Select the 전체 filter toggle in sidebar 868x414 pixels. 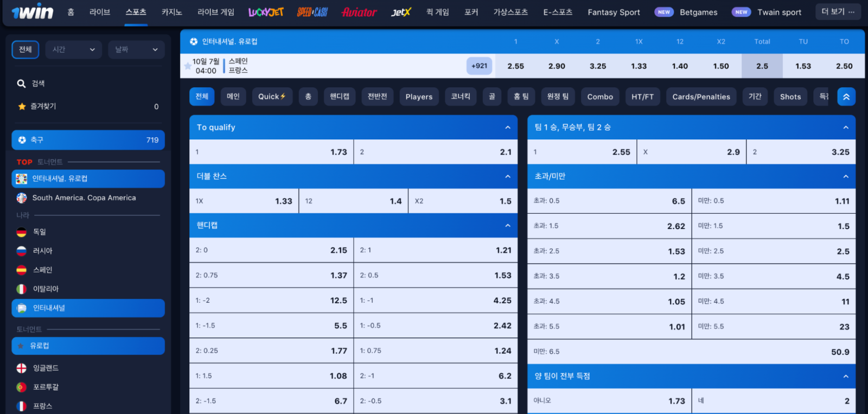coord(25,49)
